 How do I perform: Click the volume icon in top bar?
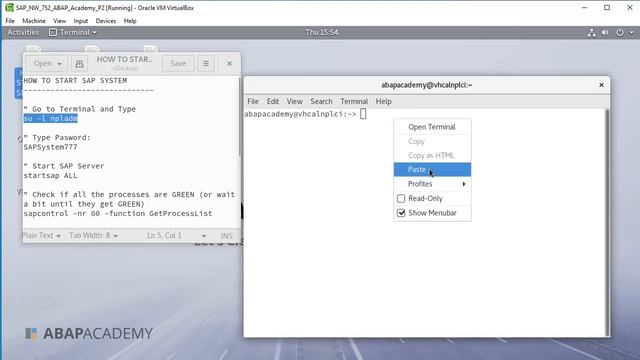(x=605, y=33)
